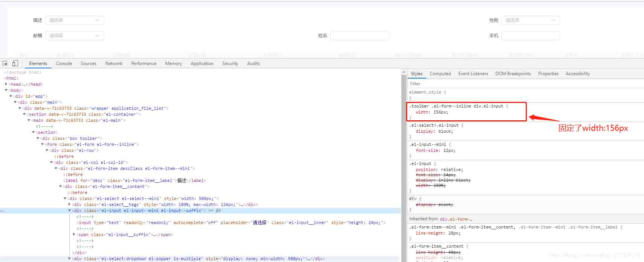The image size is (644, 262).
Task: Collapse the body node in DOM tree
Action: (6, 90)
